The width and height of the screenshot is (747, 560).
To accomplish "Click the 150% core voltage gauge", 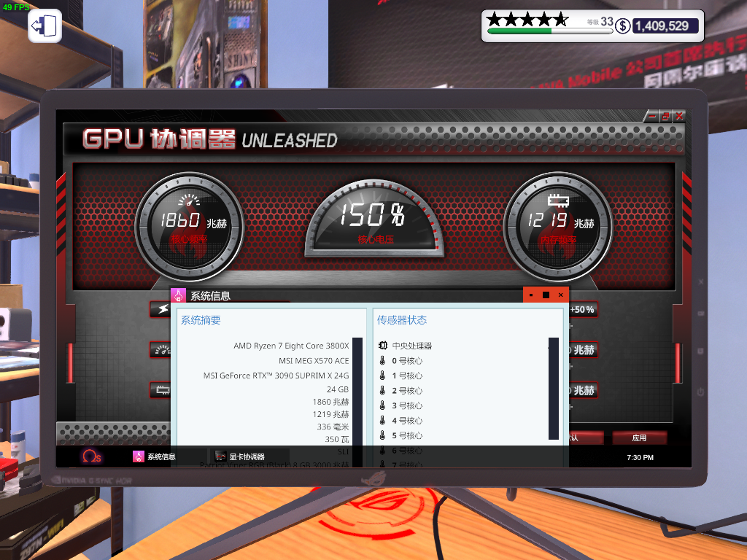I will [374, 218].
